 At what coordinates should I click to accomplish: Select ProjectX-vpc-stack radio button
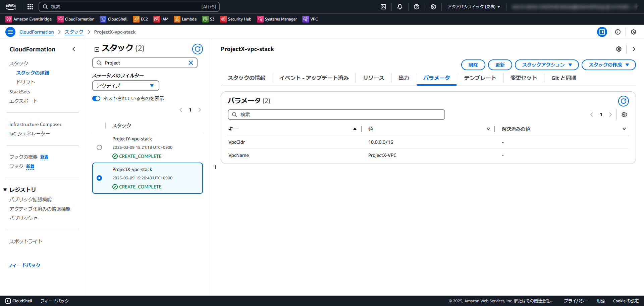tap(99, 178)
